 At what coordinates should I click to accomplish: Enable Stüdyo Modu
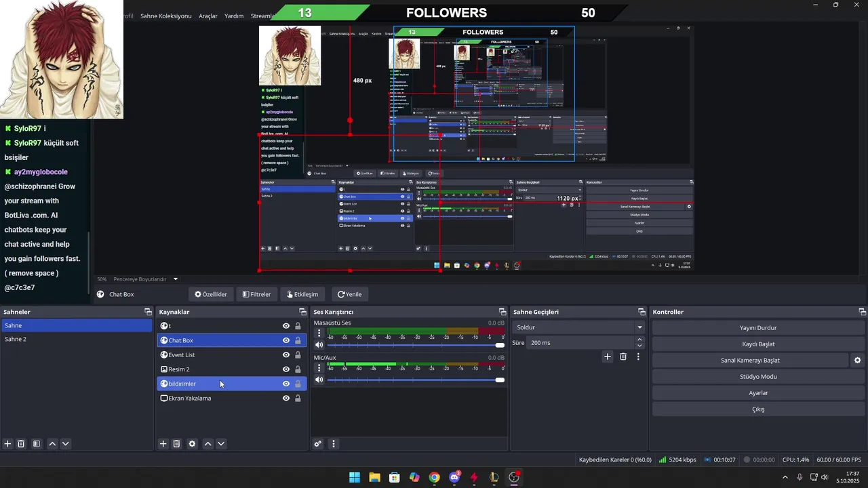click(758, 377)
